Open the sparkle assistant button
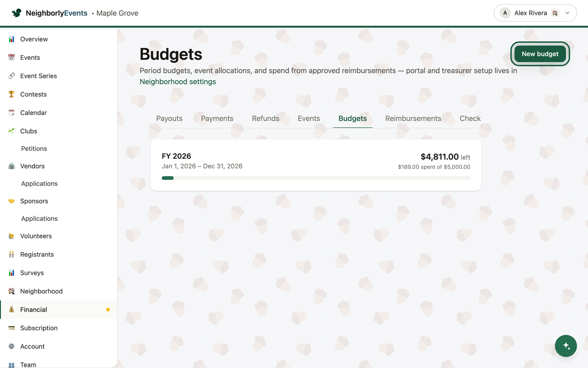The width and height of the screenshot is (588, 368). click(x=566, y=346)
